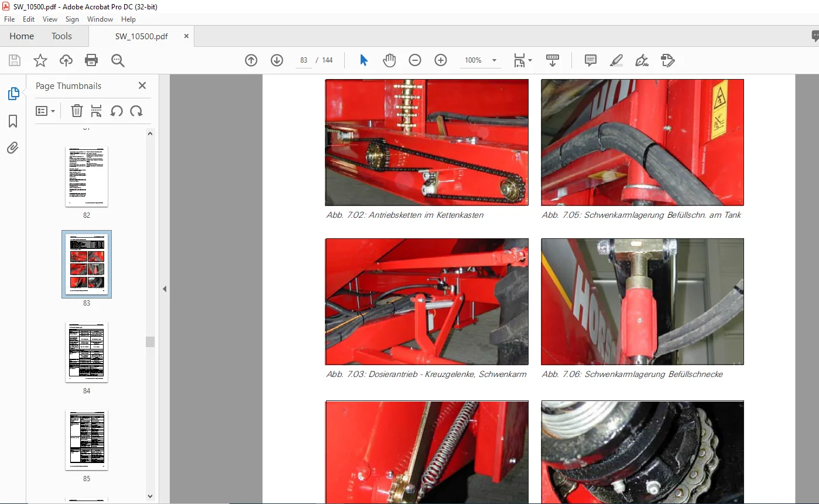The image size is (819, 504).
Task: Close the SW_10500.pdf tab
Action: click(x=187, y=36)
